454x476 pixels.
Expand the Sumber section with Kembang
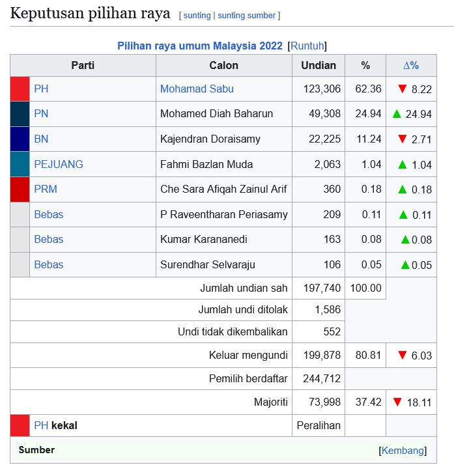(403, 450)
